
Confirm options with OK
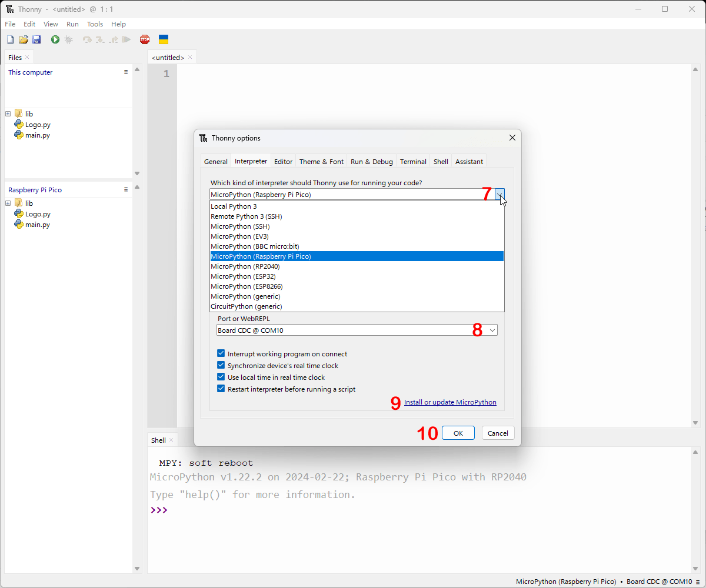(458, 433)
